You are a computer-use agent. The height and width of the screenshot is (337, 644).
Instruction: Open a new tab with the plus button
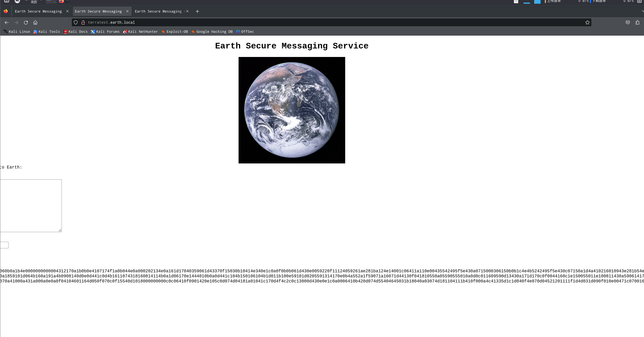point(198,11)
